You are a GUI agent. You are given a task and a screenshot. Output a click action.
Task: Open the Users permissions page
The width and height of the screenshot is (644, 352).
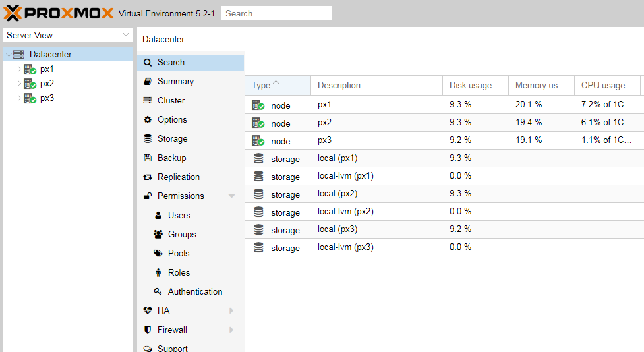coord(179,215)
